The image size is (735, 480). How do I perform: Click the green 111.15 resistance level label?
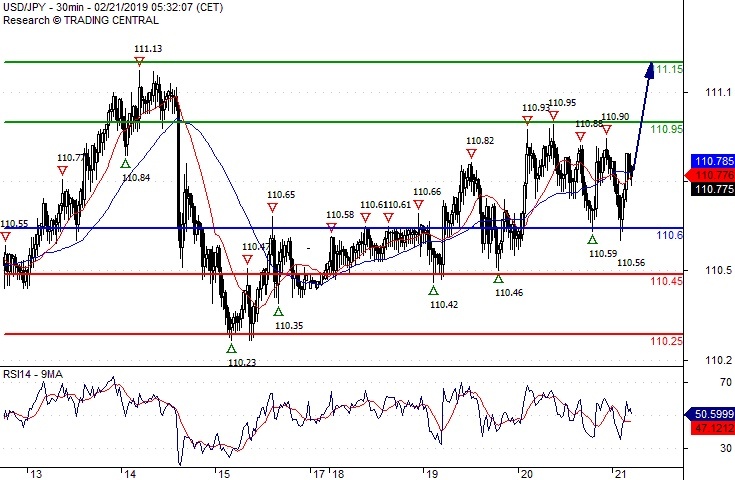(668, 69)
